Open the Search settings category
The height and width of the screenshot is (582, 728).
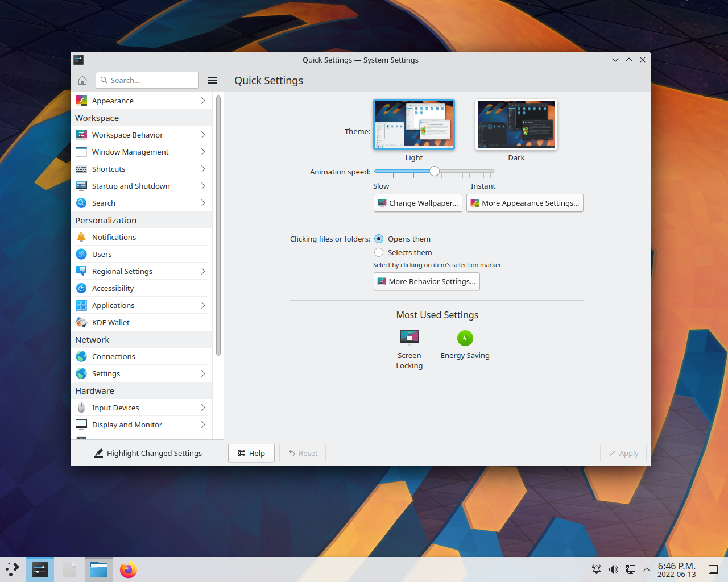[x=142, y=203]
